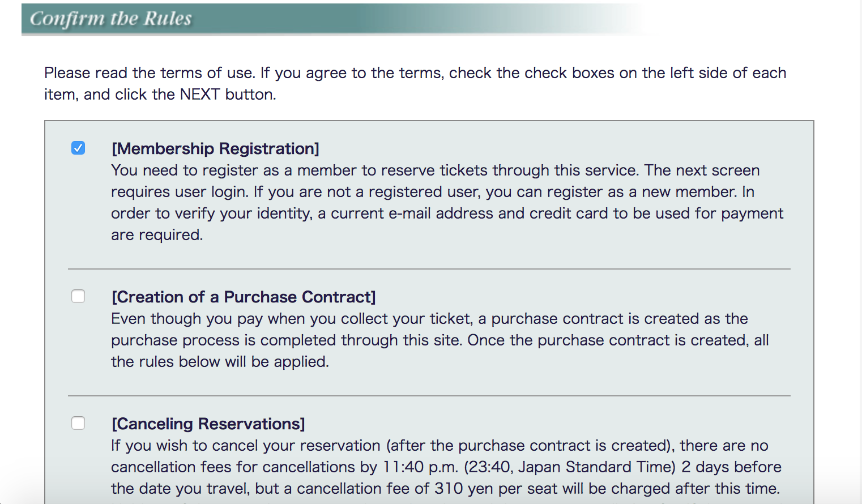Click the [Creation of a Purchase Contract] heading
The image size is (862, 504).
244,297
